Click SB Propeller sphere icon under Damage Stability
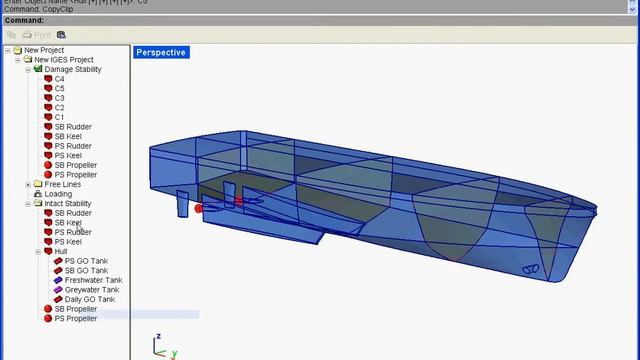Image resolution: width=640 pixels, height=360 pixels. 48,165
